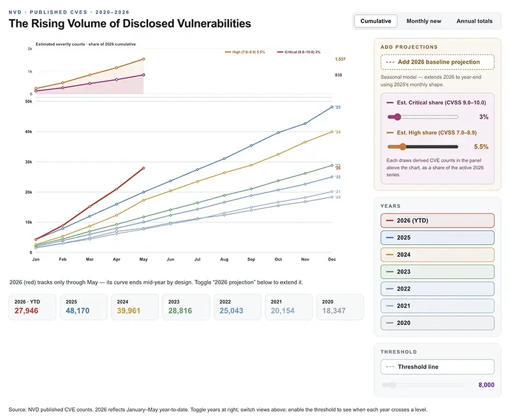Click the 2026 May data point on red line
Image resolution: width=510 pixels, height=420 pixels.
pyautogui.click(x=143, y=168)
